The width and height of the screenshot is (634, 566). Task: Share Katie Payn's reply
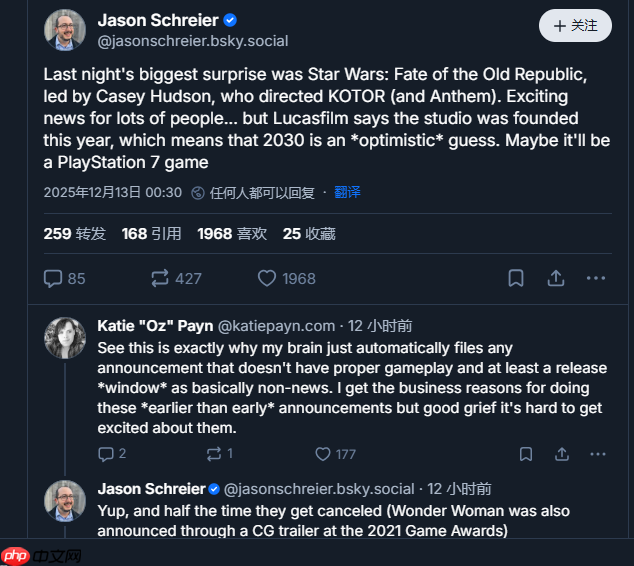[x=564, y=454]
